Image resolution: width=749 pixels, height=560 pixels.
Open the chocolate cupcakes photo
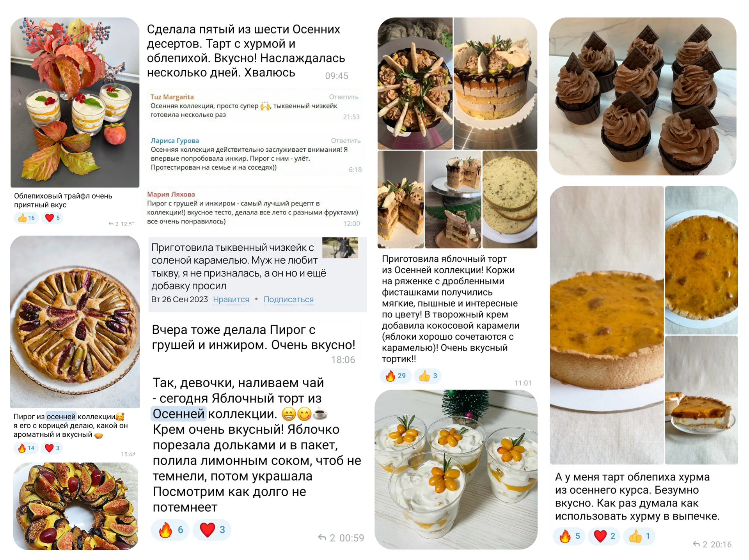click(x=642, y=96)
